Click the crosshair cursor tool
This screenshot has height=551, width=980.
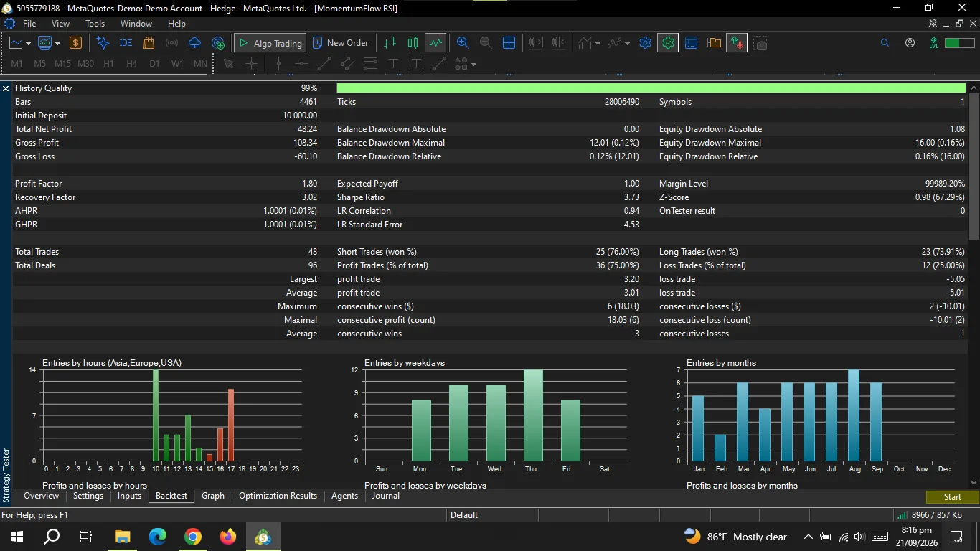[251, 64]
